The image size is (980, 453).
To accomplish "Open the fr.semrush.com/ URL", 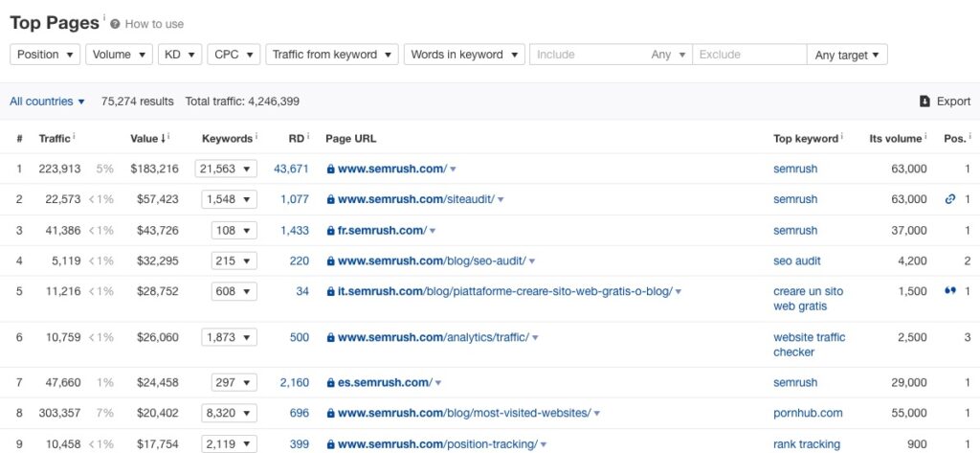I will pyautogui.click(x=383, y=230).
